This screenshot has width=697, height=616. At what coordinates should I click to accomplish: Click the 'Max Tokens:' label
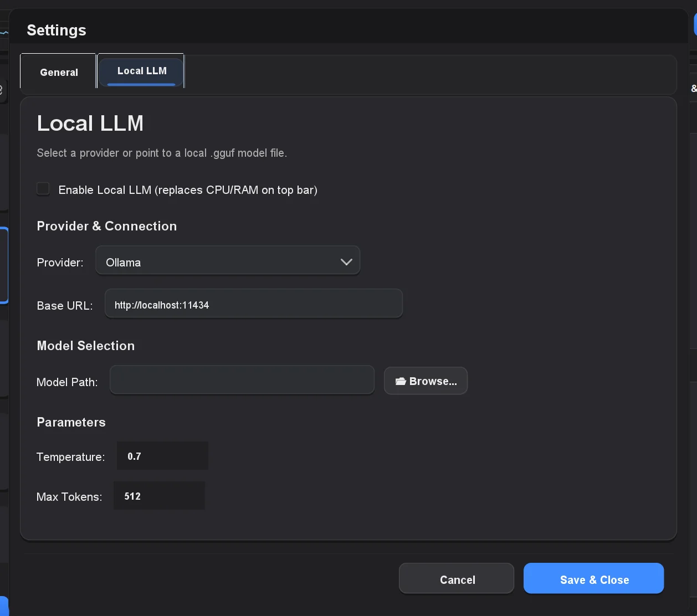(x=69, y=497)
